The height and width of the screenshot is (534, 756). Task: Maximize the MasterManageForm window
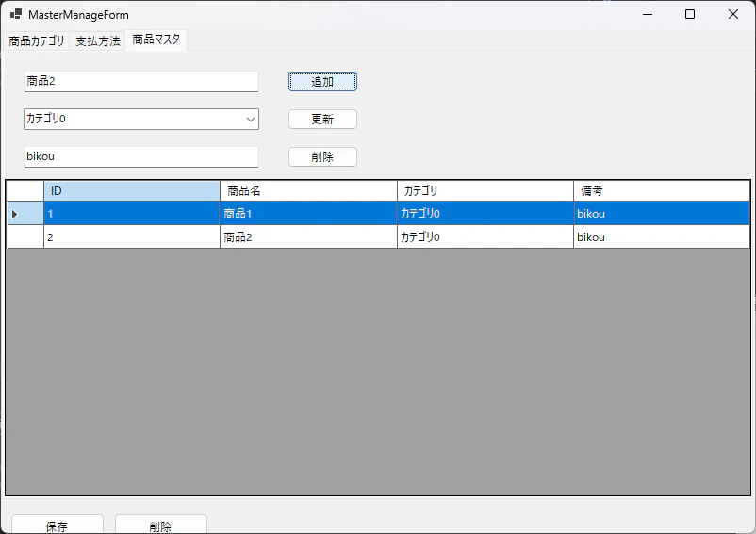point(690,14)
